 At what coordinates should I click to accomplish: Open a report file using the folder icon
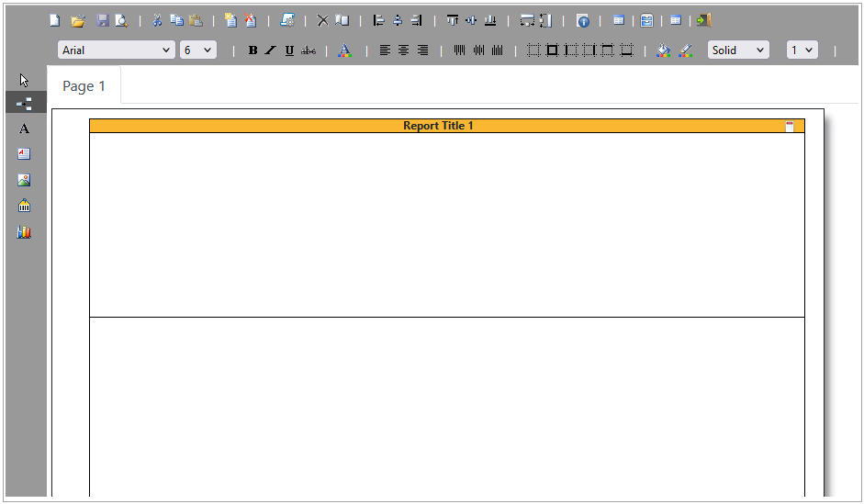click(x=78, y=21)
